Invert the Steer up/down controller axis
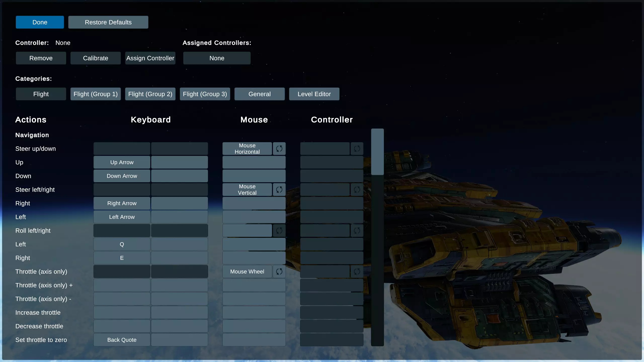644x362 pixels. (x=357, y=149)
